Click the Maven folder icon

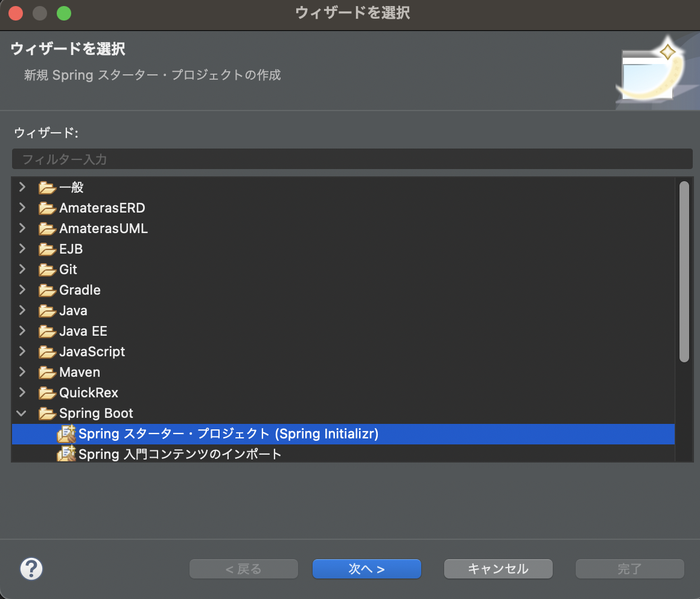[47, 372]
